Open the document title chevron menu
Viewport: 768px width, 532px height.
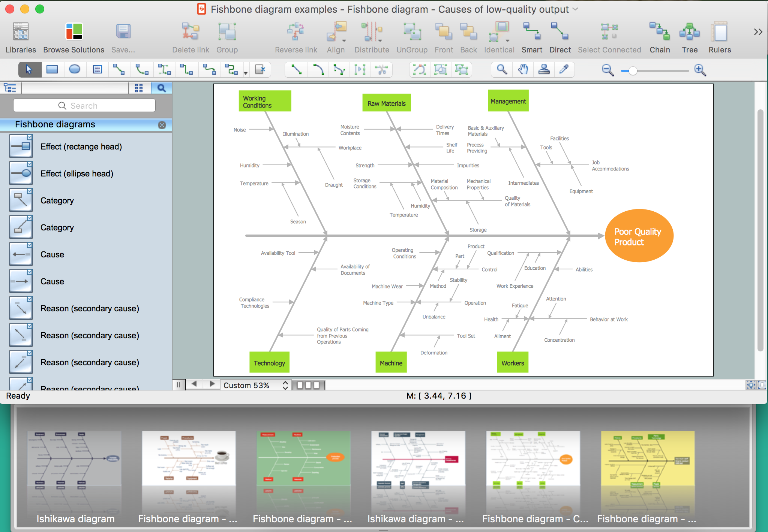[576, 9]
